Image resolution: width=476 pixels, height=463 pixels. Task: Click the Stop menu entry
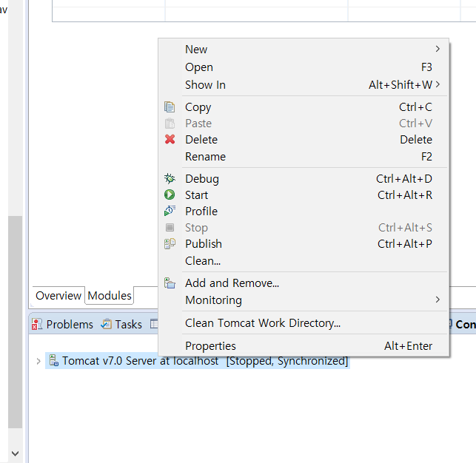pyautogui.click(x=304, y=228)
